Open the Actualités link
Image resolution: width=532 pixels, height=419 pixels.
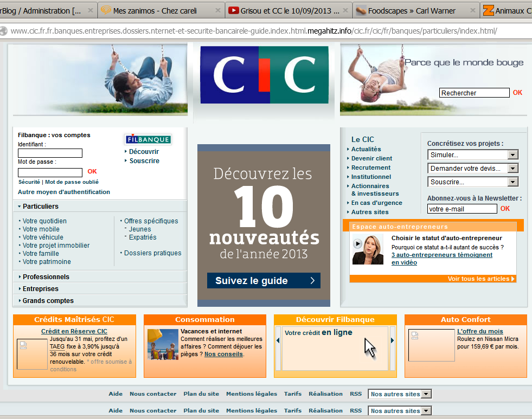point(366,149)
